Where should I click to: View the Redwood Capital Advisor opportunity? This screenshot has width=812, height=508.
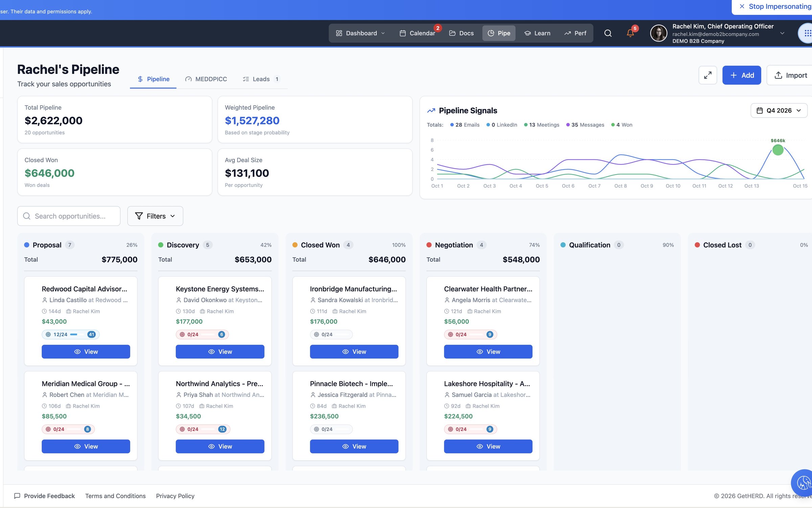(86, 352)
